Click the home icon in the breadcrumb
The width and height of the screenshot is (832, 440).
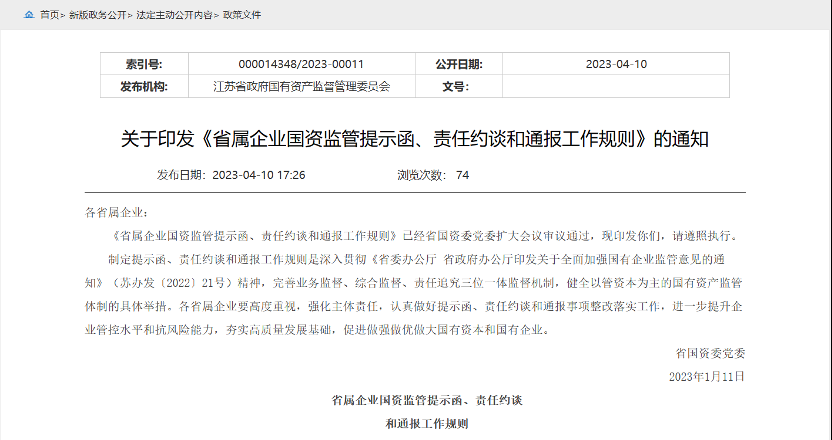pos(28,16)
